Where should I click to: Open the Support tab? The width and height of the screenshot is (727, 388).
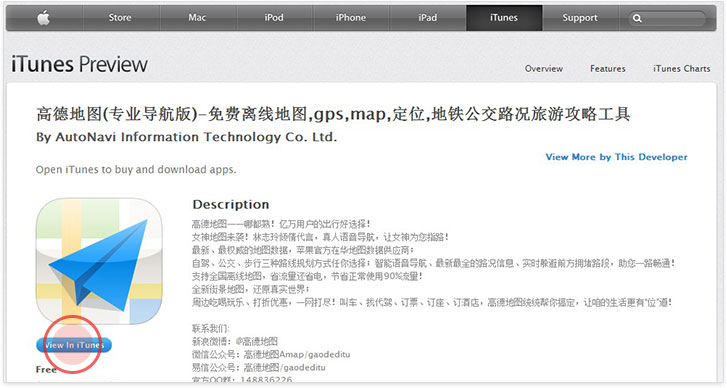(x=580, y=18)
